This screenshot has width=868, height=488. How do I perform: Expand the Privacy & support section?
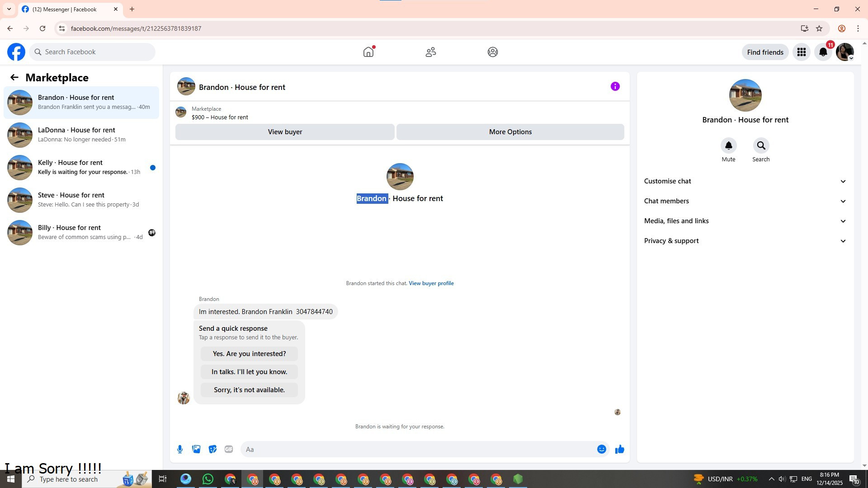click(745, 241)
